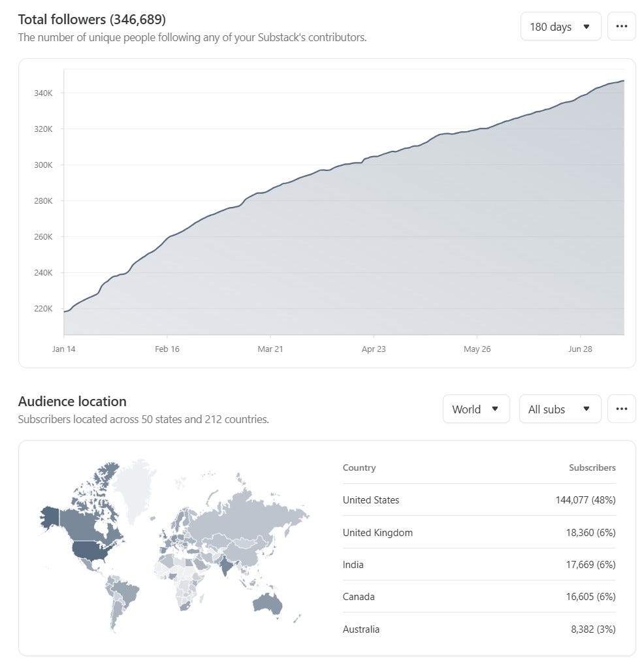
Task: Click the 340K y-axis label
Action: [x=43, y=93]
